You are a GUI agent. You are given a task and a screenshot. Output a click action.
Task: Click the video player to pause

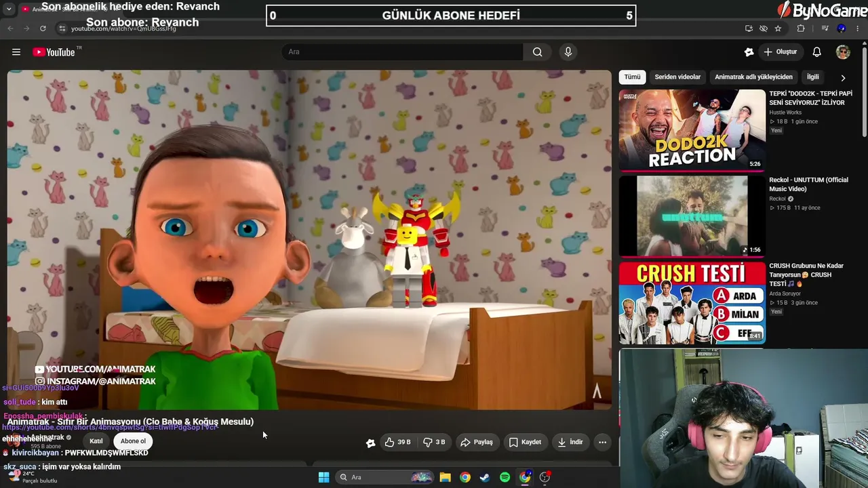[309, 240]
